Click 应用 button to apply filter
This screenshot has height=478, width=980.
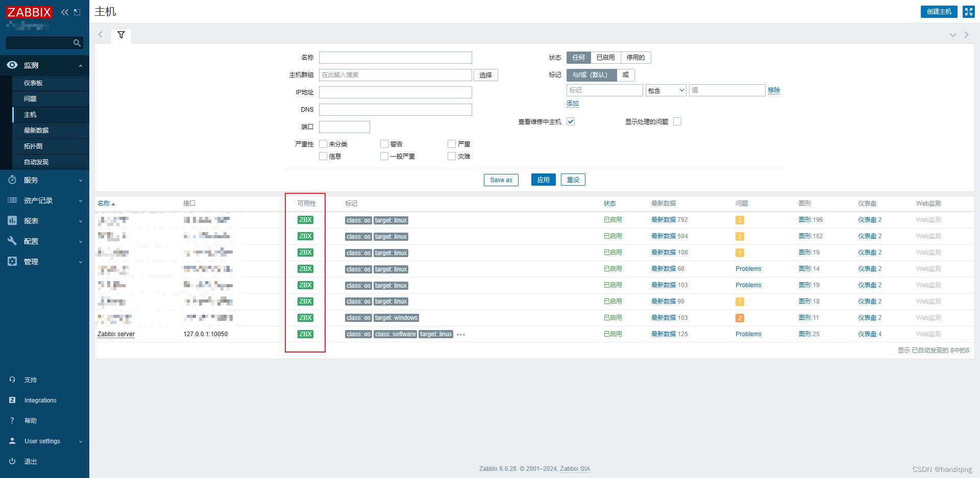[543, 180]
